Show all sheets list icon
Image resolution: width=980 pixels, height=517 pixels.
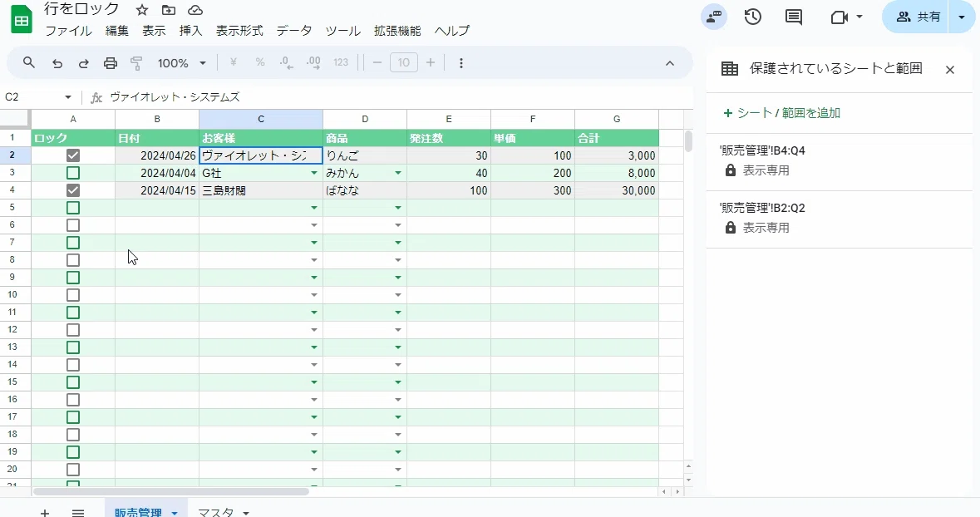pyautogui.click(x=78, y=513)
